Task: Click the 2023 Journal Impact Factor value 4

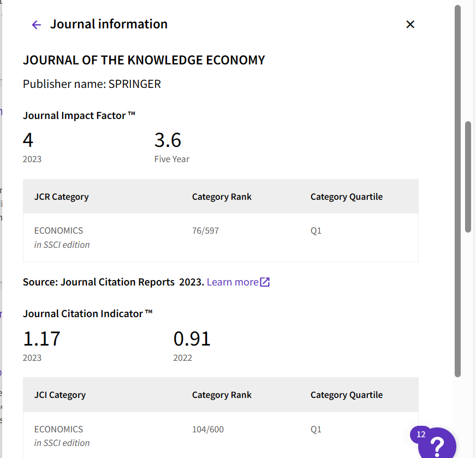Action: 28,140
